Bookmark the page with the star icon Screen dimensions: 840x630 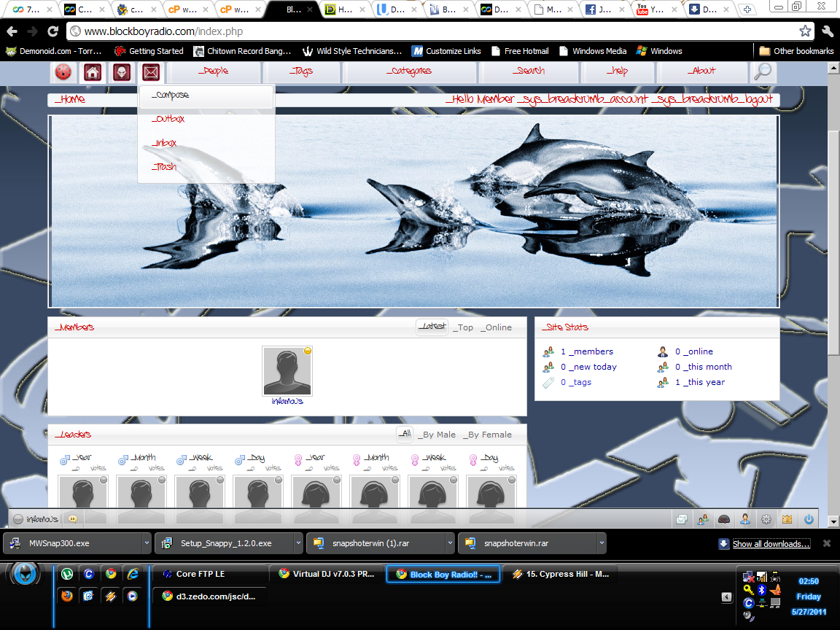805,31
